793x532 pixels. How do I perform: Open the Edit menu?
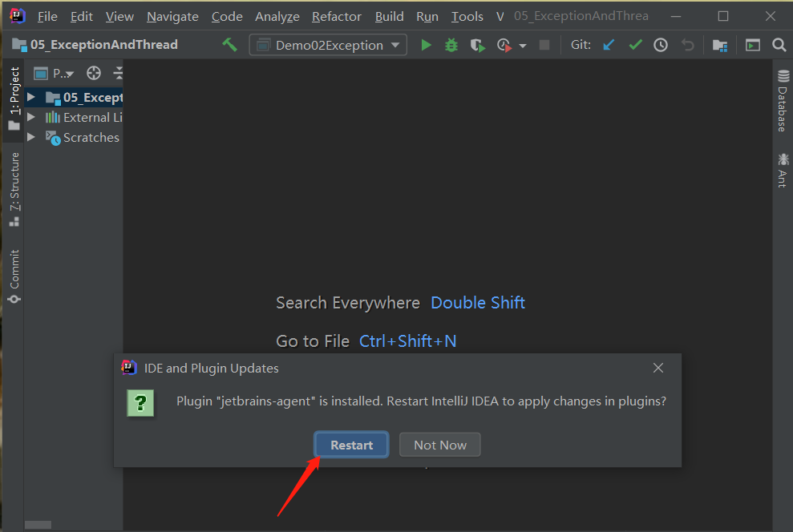(x=82, y=17)
